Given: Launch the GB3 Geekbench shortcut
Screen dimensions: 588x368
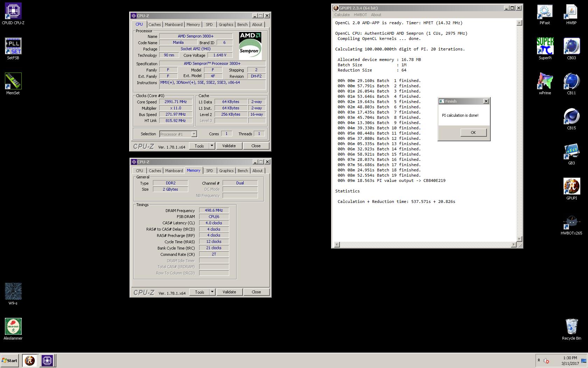Looking at the screenshot, I should point(572,154).
